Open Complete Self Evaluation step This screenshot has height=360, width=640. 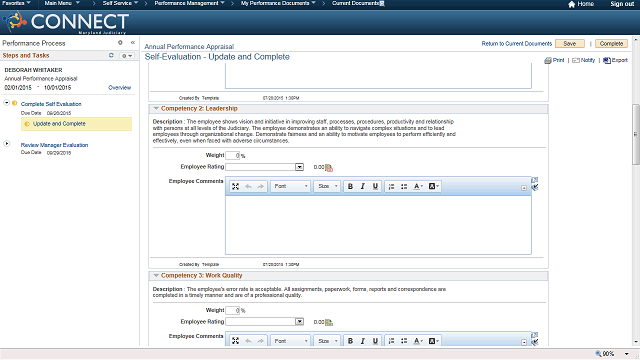[51, 104]
